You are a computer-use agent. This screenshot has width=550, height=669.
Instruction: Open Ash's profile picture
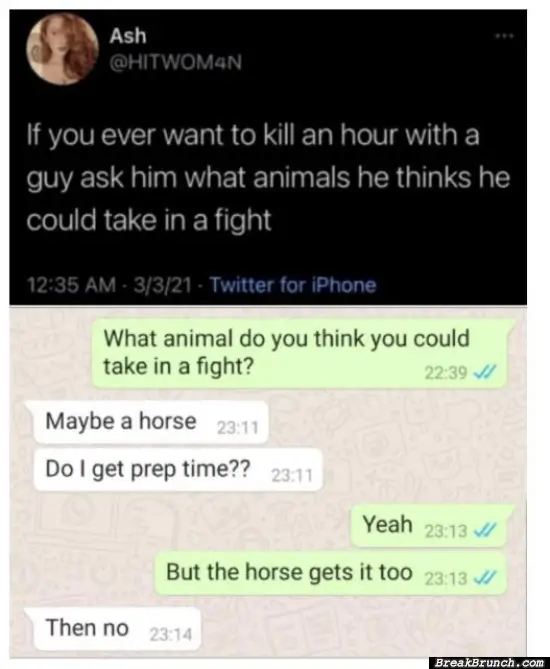tap(62, 49)
